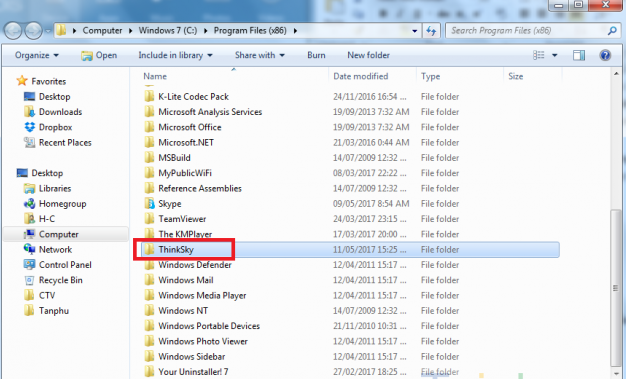Sort by the Size column header
Viewport: 629px width, 382px height.
(x=515, y=76)
